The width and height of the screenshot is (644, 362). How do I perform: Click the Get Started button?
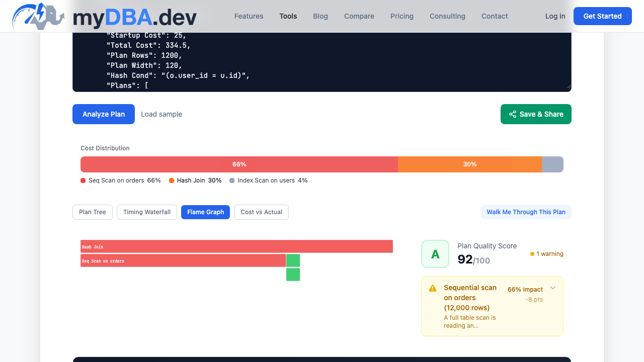(603, 16)
